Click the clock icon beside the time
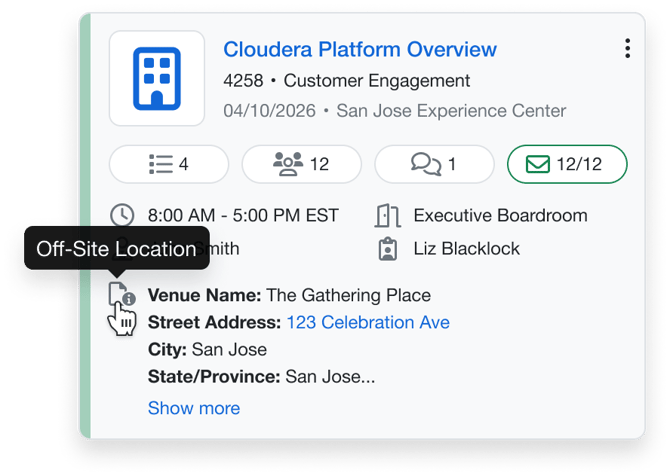 [121, 215]
